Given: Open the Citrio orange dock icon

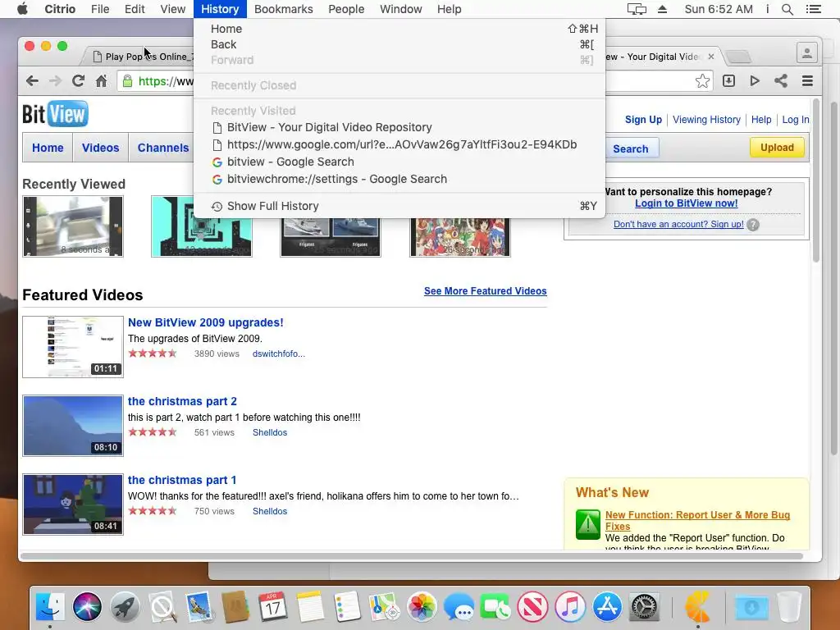Looking at the screenshot, I should coord(697,606).
